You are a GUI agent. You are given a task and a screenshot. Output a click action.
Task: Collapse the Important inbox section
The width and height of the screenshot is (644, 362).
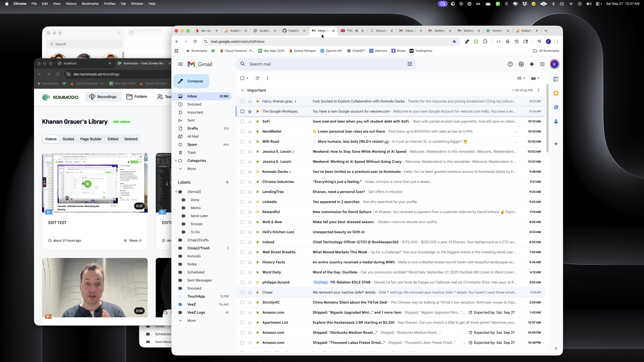(242, 90)
